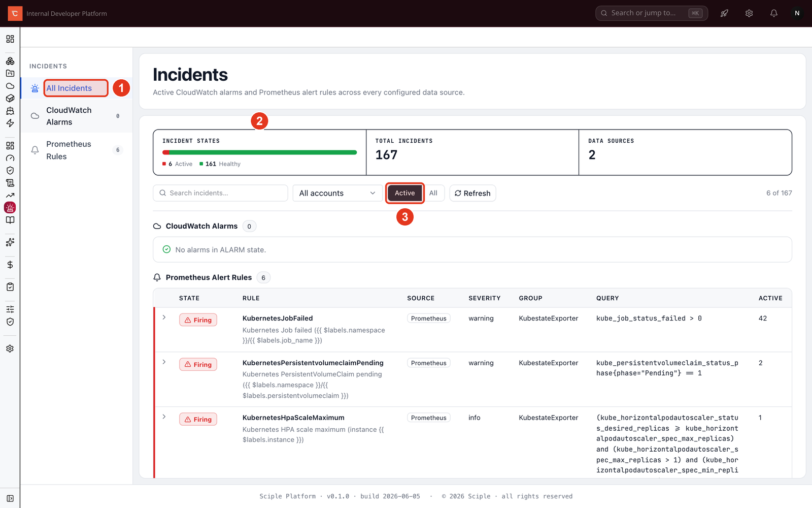Open the sliders icon in the sidebar
The image size is (812, 508).
10,309
